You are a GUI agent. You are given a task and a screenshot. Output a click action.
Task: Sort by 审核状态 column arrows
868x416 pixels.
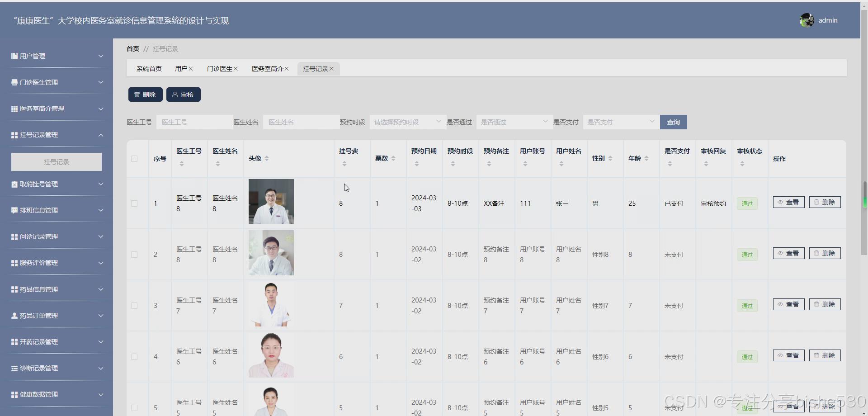pos(742,164)
